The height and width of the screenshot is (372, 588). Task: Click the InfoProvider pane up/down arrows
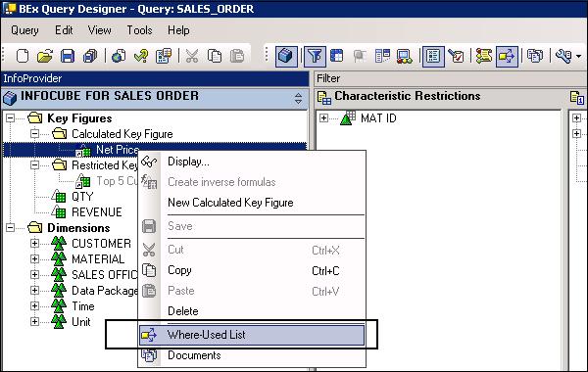[299, 98]
